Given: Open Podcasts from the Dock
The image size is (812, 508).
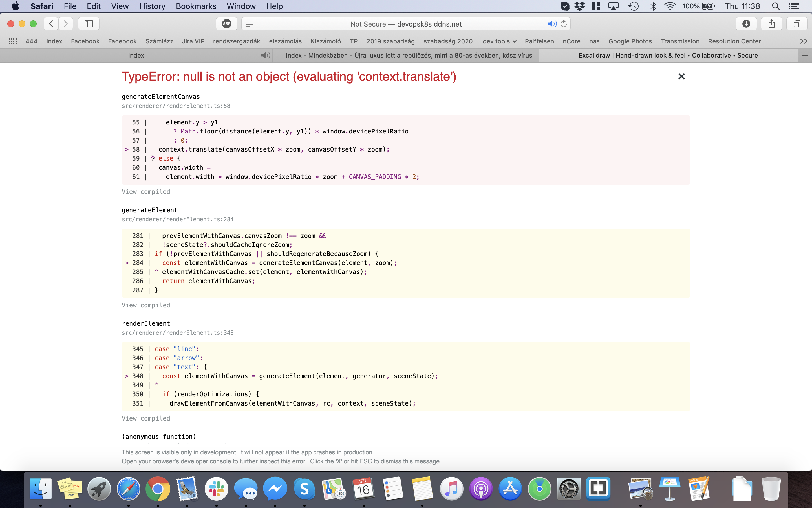Looking at the screenshot, I should click(x=481, y=489).
